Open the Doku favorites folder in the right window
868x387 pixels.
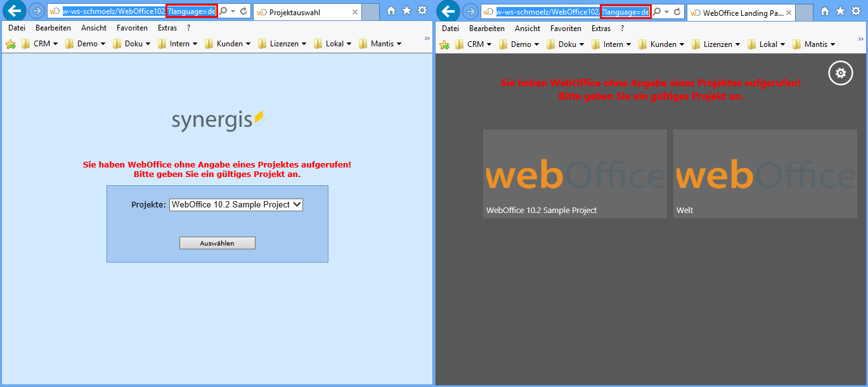click(x=565, y=44)
